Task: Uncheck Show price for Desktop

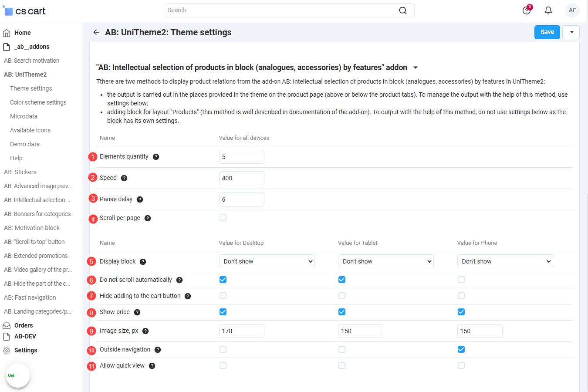Action: click(223, 312)
